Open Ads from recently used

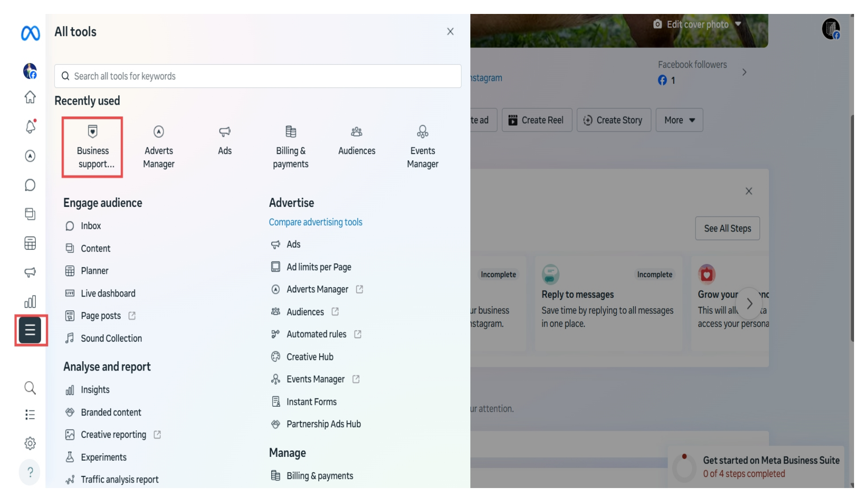coord(225,141)
